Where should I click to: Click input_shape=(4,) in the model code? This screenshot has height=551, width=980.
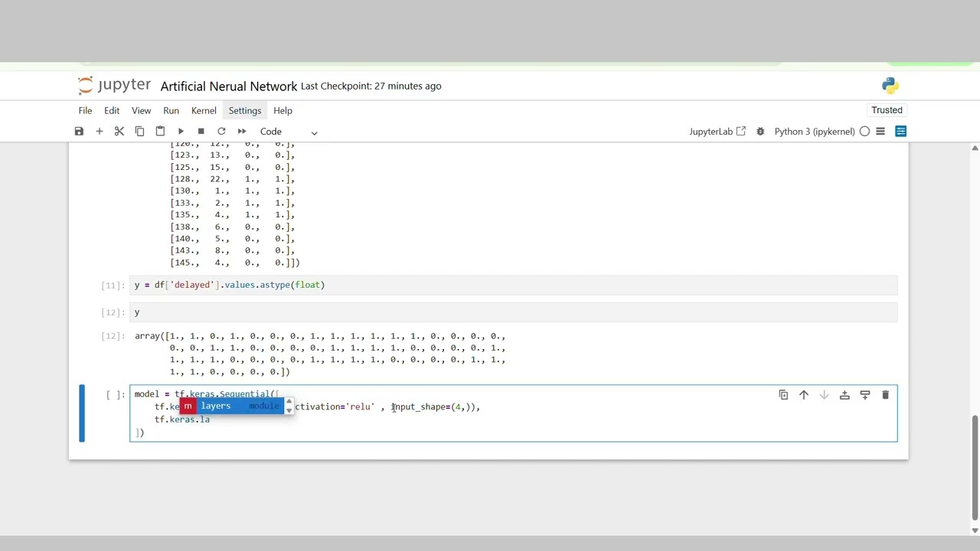pos(433,406)
